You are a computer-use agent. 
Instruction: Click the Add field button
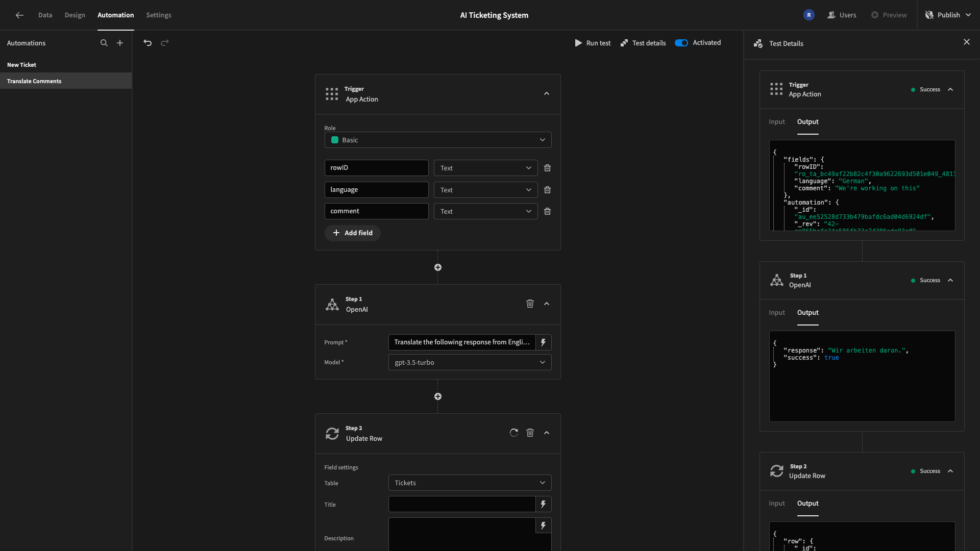(353, 233)
